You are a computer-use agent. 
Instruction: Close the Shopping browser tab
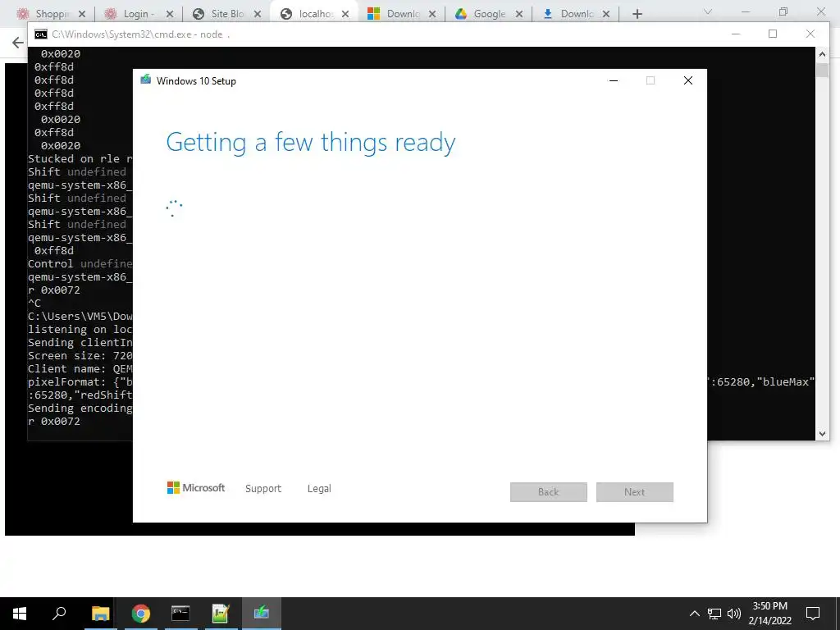82,14
